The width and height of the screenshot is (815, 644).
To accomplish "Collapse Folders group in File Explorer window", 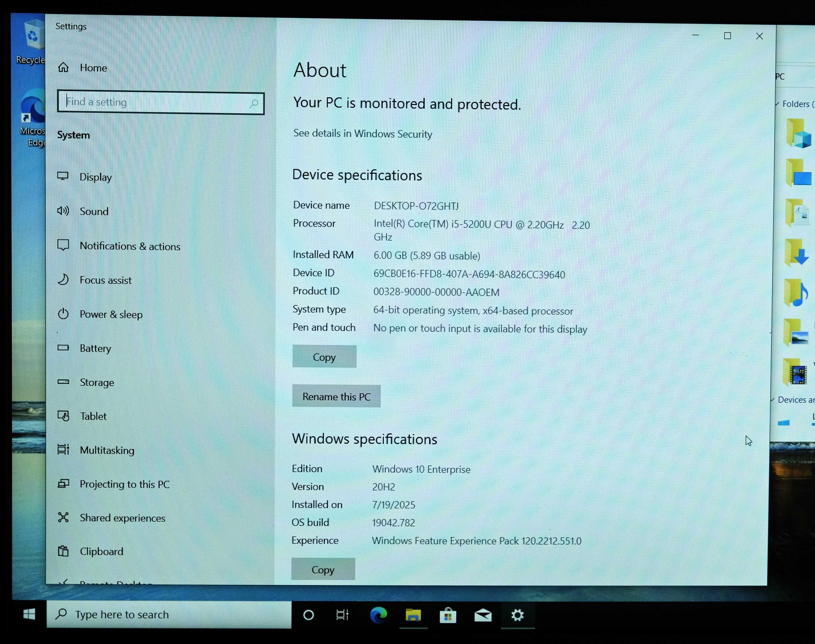I will click(x=777, y=104).
